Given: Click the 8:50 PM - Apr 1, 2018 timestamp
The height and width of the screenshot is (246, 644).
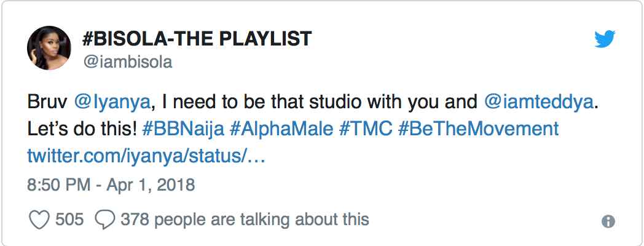Looking at the screenshot, I should tap(111, 184).
